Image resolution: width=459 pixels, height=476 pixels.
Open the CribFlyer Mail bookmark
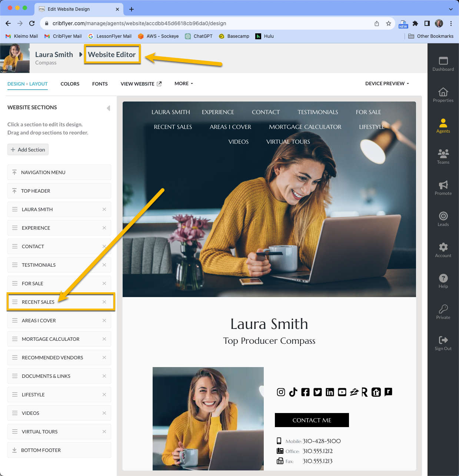point(63,36)
